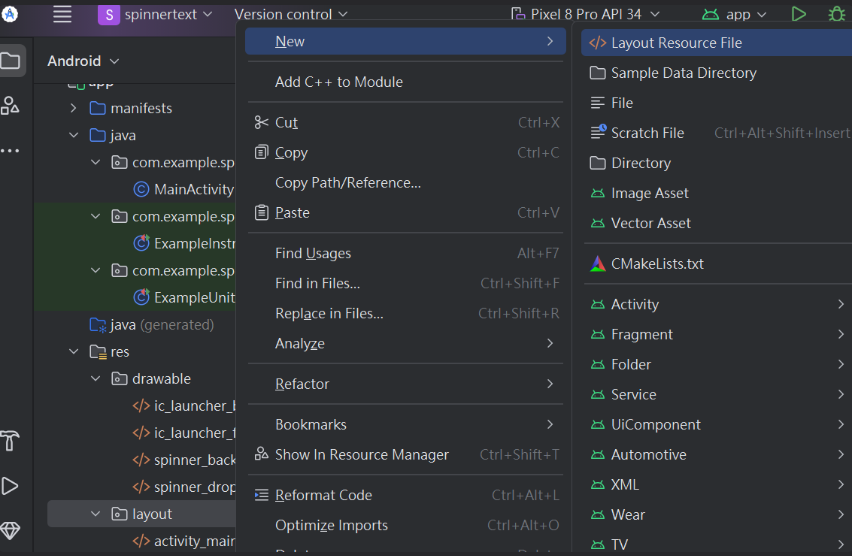Collapse the drawable folder in tree
Viewport: 852px width, 556px height.
coord(96,379)
